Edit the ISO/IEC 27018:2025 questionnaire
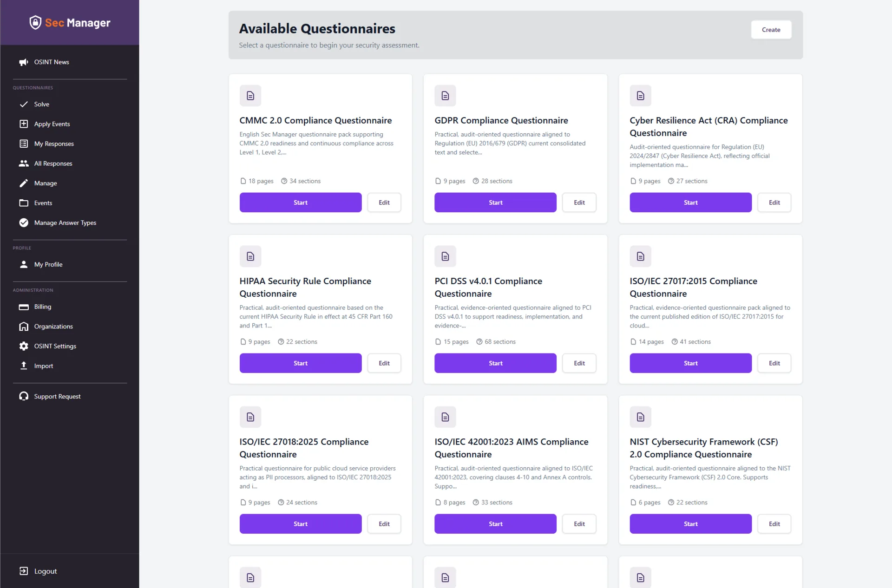Image resolution: width=892 pixels, height=588 pixels. 384,524
